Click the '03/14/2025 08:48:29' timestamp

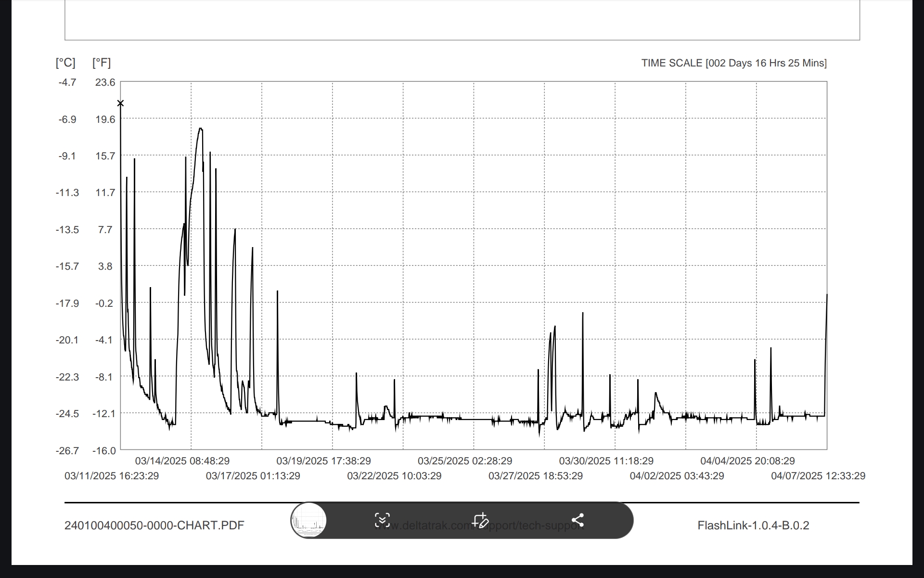[182, 461]
